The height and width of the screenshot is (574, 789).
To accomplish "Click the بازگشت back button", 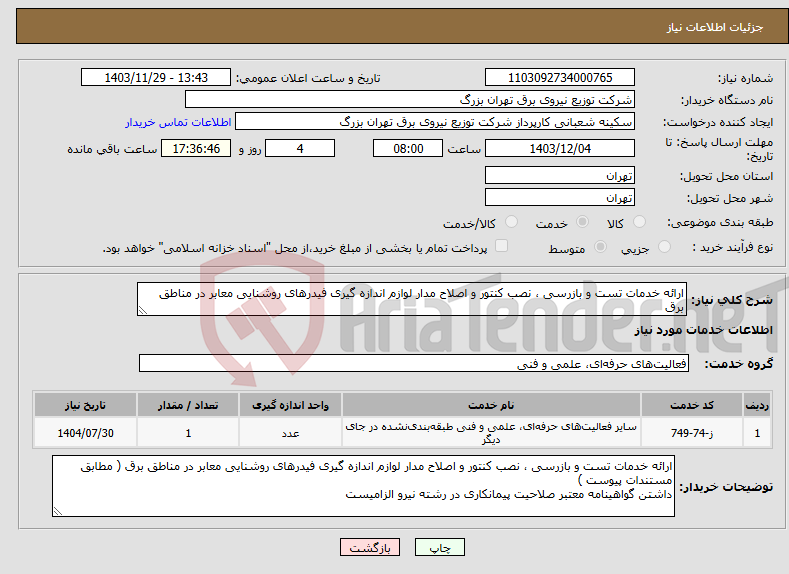I will tap(370, 547).
